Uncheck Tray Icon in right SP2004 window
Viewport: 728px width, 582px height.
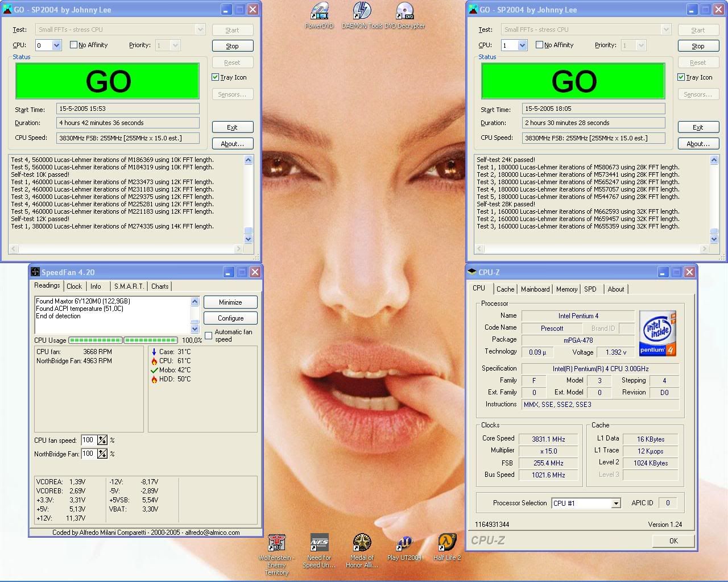(x=681, y=77)
